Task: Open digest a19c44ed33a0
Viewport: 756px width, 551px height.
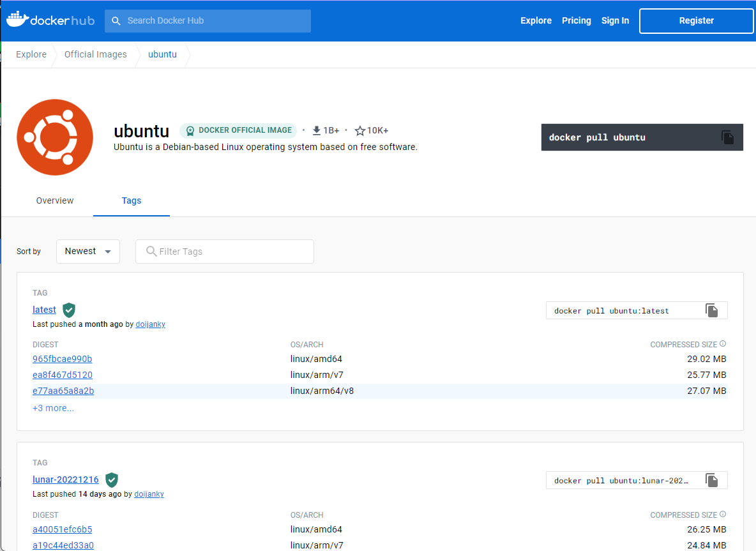Action: (x=63, y=545)
